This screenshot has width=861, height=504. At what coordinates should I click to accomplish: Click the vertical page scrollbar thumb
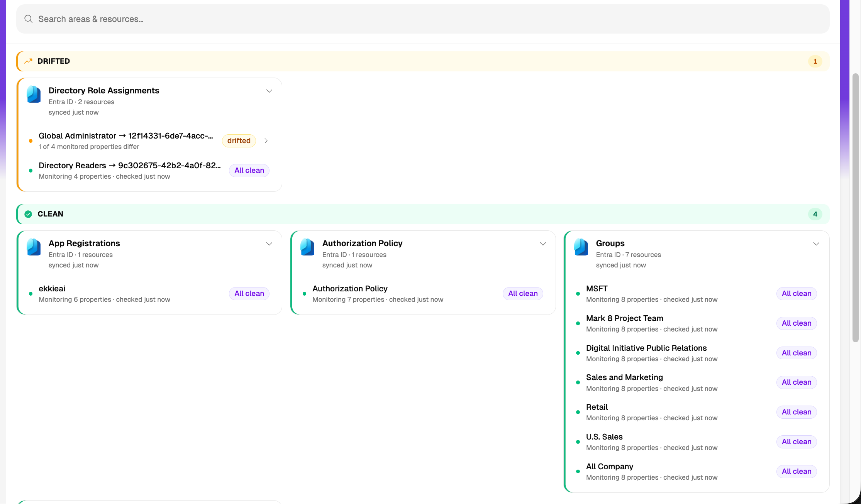click(856, 208)
